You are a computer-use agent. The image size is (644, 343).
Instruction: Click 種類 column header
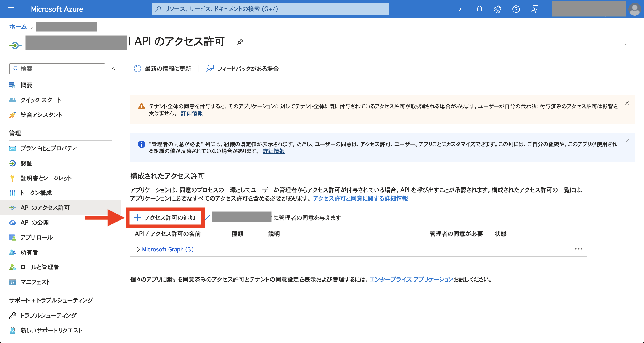pos(238,234)
